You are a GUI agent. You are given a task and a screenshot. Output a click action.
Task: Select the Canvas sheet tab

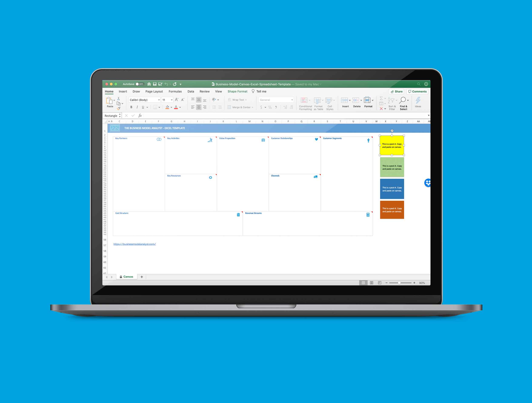[x=128, y=276]
